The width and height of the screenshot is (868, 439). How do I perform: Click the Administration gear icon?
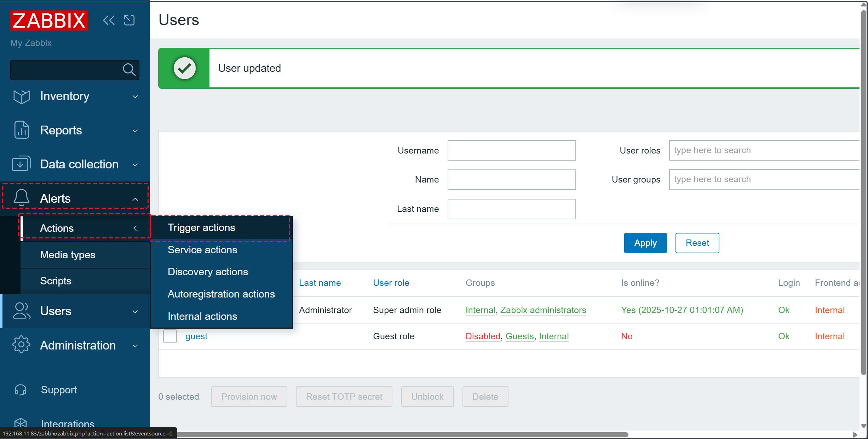click(21, 345)
